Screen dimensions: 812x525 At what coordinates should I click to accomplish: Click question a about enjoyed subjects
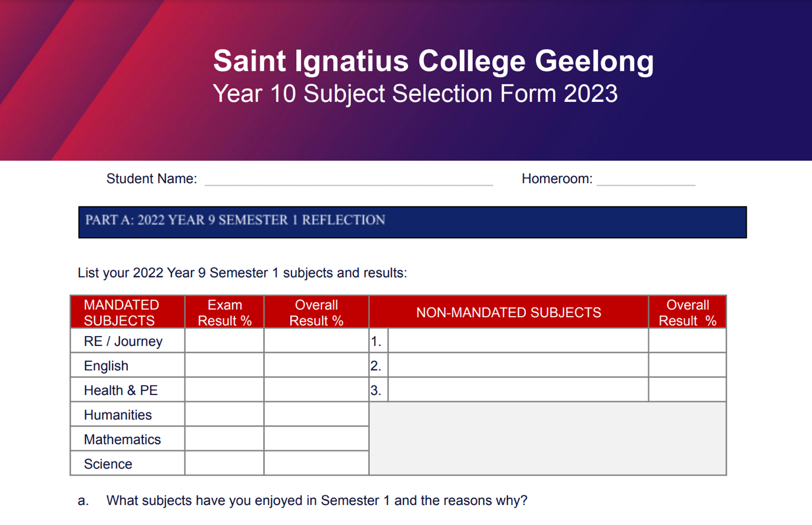[x=316, y=501]
